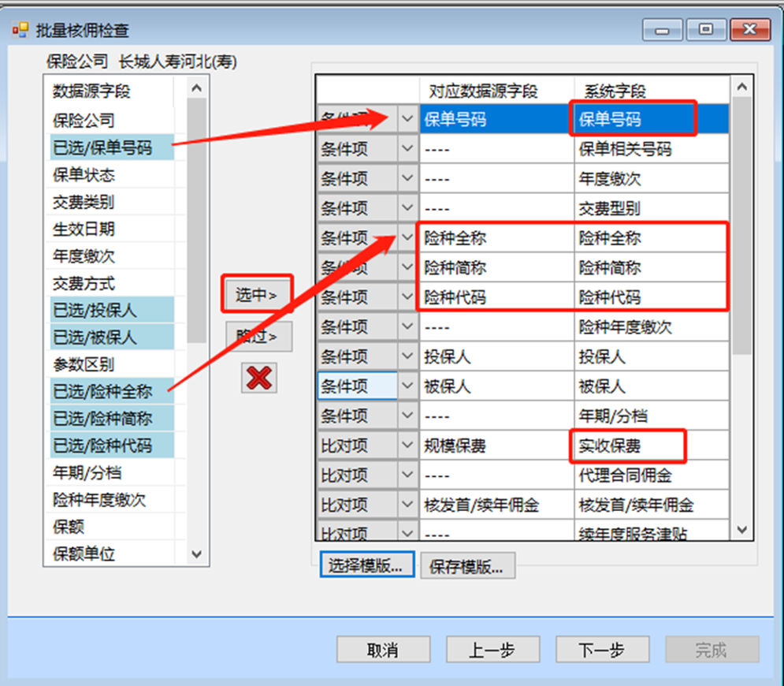Open the dropdown for the 险种年度缴次 row
The width and height of the screenshot is (784, 686).
click(407, 326)
